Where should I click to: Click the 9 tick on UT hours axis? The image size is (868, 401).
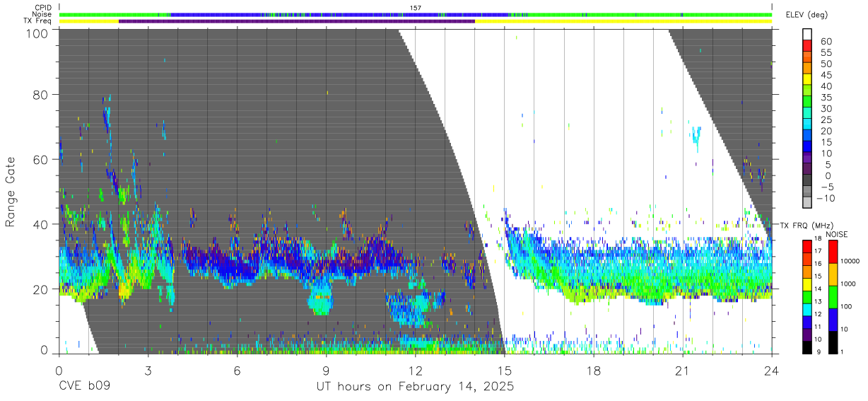click(326, 370)
